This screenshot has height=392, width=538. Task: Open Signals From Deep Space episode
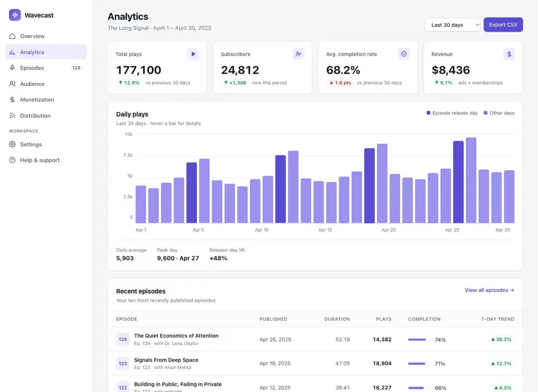tap(166, 360)
